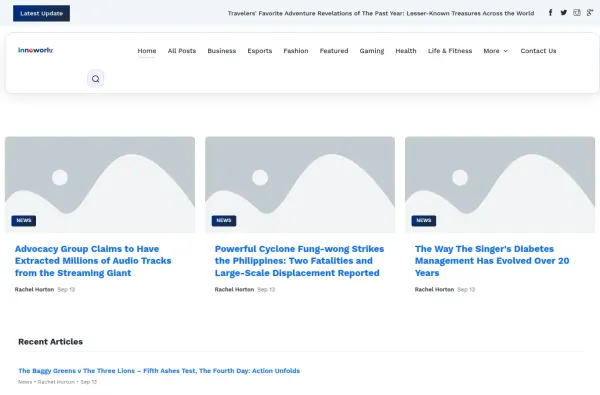Click Sep 13 date under Advocacy Group article

click(66, 289)
